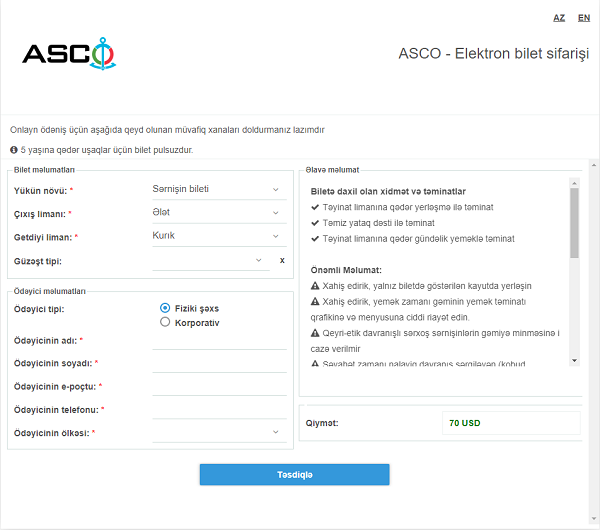Open the Güzəşt tipi discount dropdown
Screen dimensions: 600x530
coord(211,260)
